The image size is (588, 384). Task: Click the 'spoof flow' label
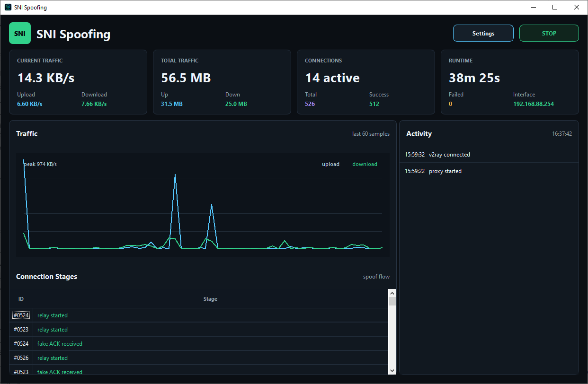click(376, 277)
